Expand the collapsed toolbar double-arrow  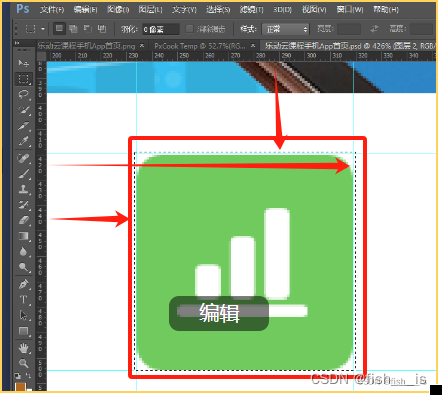click(17, 43)
